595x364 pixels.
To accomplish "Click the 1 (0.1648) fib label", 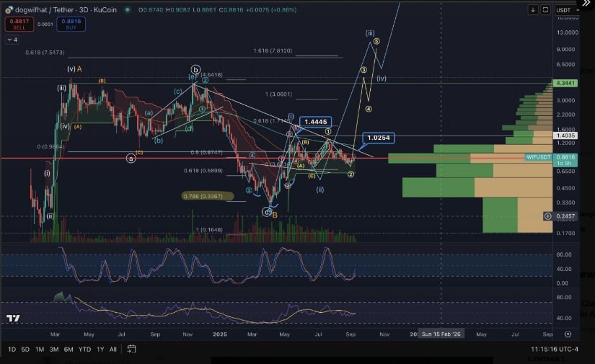I will (x=209, y=230).
